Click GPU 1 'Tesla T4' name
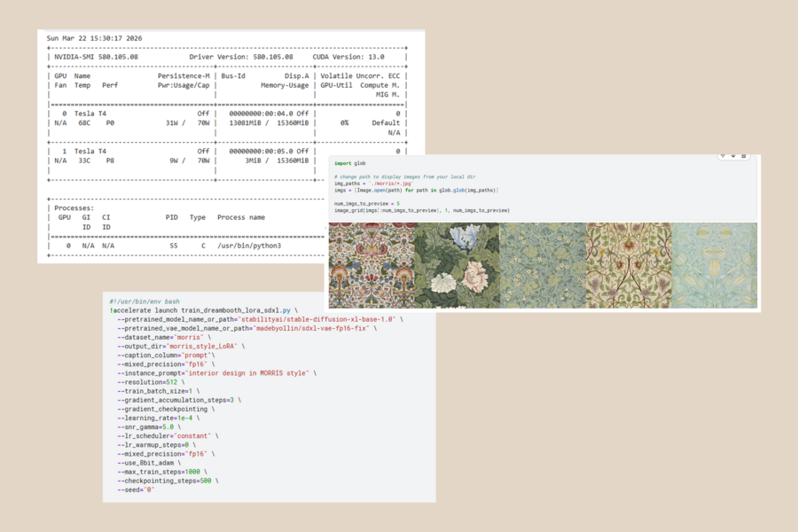This screenshot has width=798, height=532. pyautogui.click(x=90, y=152)
